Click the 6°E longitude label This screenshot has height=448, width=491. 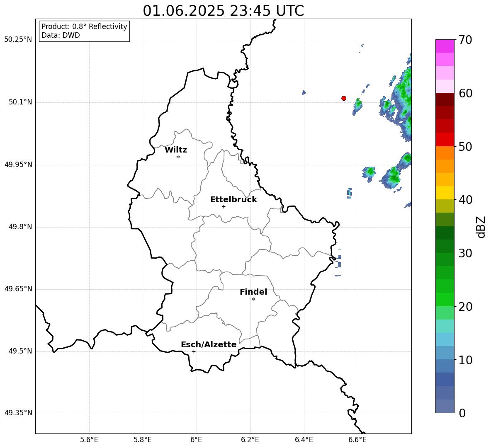click(196, 440)
